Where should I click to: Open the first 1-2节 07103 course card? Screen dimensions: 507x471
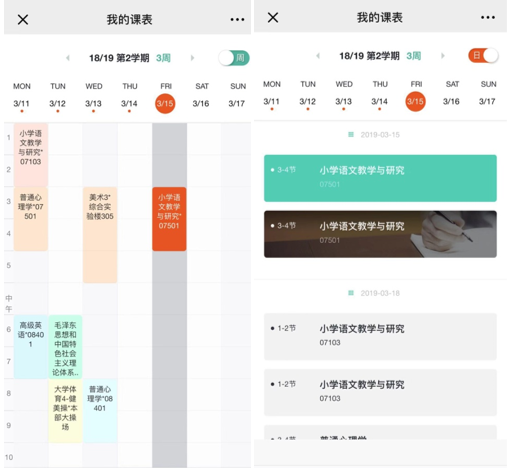[x=380, y=337]
